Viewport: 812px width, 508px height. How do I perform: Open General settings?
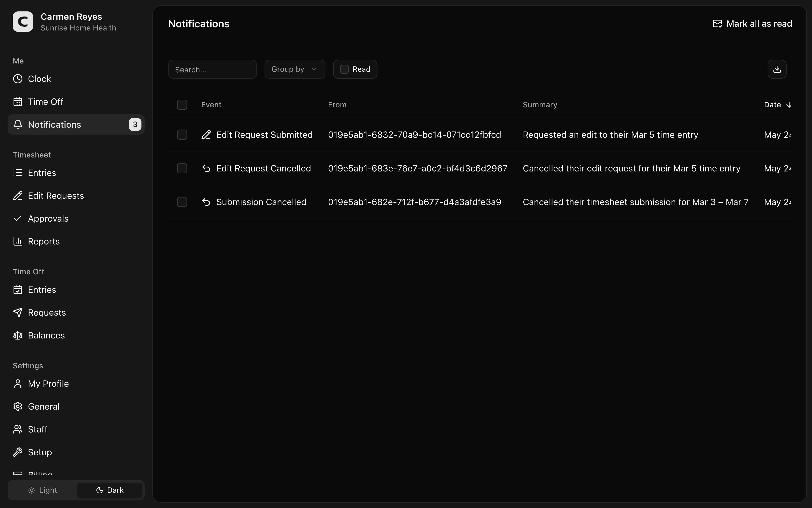coord(76,407)
